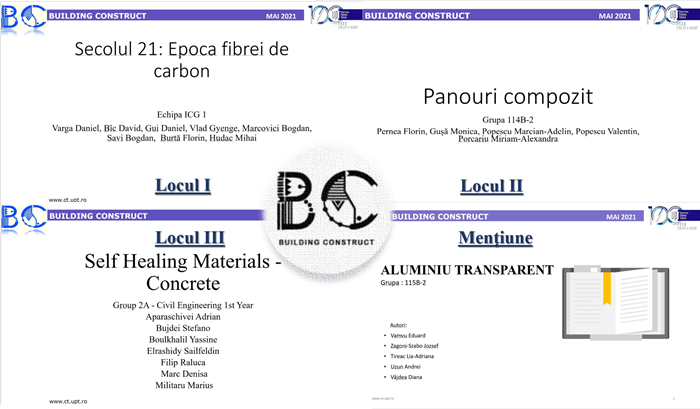
Task: Click the BC logo on the top-left slide
Action: [22, 14]
